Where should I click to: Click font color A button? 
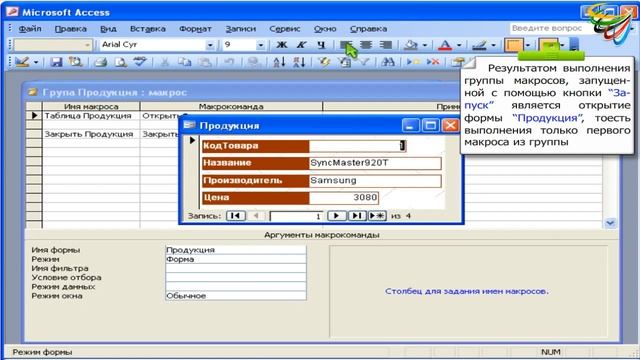445,44
